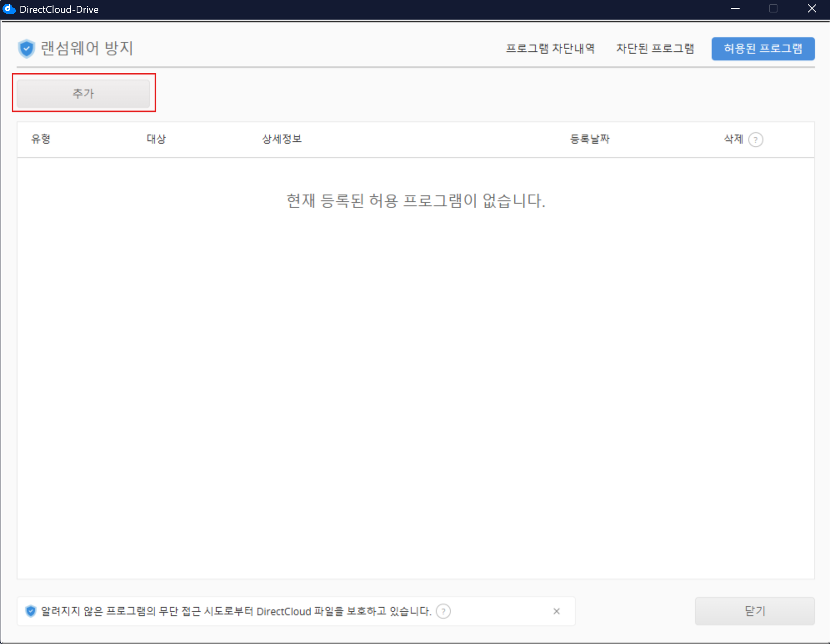Viewport: 830px width, 644px height.
Task: Click the 랜섬웨어 방지 page title
Action: 87,49
